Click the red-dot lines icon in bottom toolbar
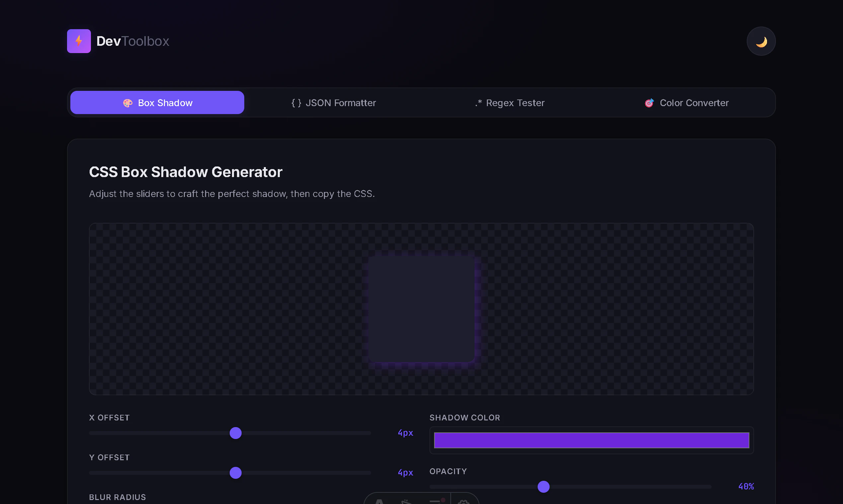The height and width of the screenshot is (504, 843). pos(437,501)
